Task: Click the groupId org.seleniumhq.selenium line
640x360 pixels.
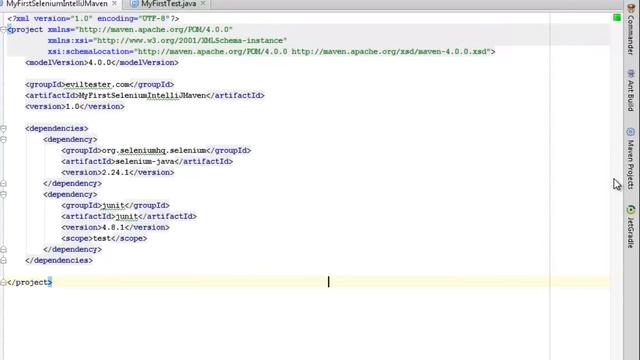Action: coord(156,151)
